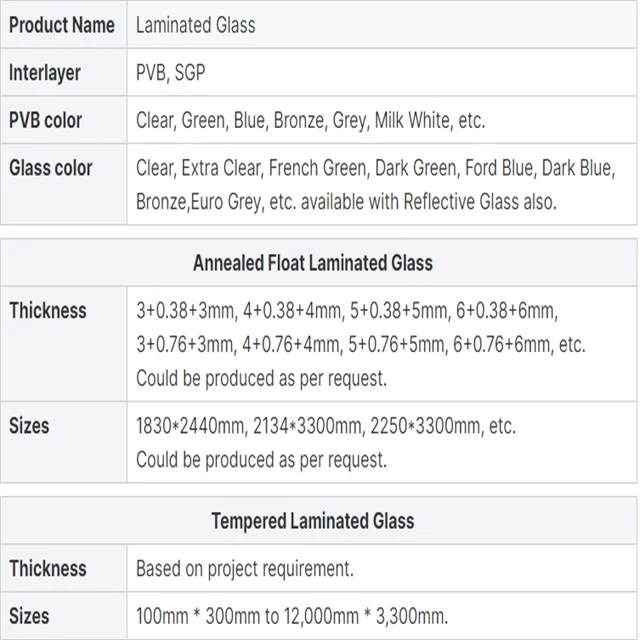This screenshot has height=640, width=640.
Task: Click the 1830*2440mm sizes text
Action: [326, 426]
